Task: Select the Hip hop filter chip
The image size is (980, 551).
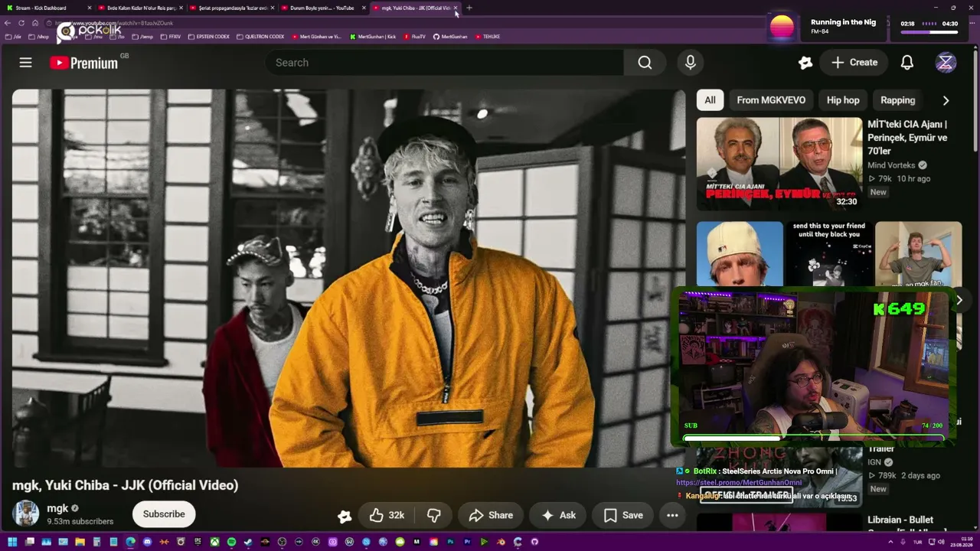Action: pos(843,100)
